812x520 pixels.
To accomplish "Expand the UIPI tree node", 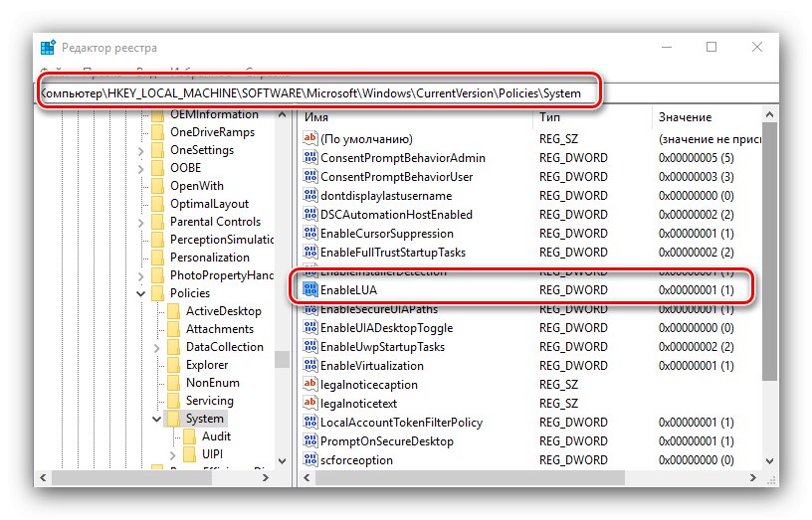I will coord(173,454).
